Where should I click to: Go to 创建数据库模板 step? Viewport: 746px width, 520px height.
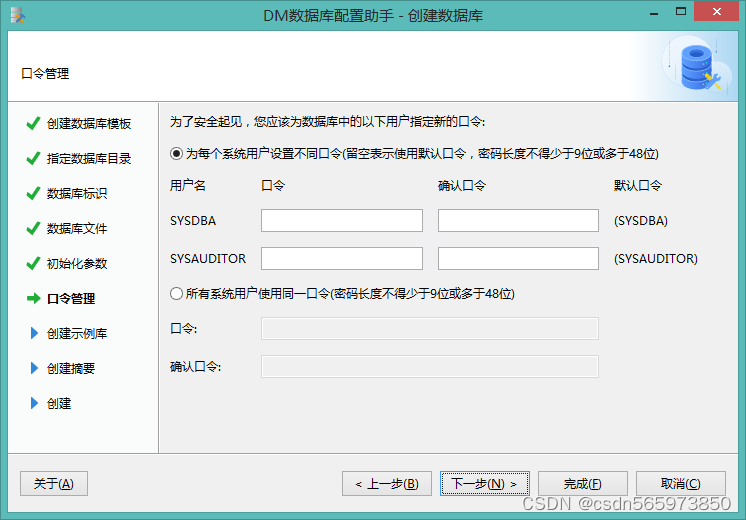[89, 124]
